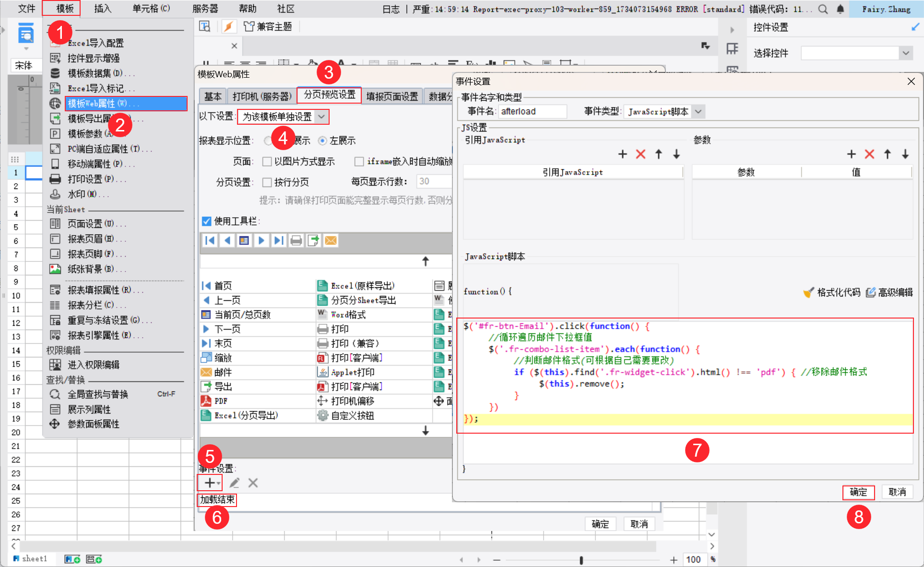Click the add parameter plus icon under 参数
Screen dimensions: 924x567
click(x=851, y=154)
